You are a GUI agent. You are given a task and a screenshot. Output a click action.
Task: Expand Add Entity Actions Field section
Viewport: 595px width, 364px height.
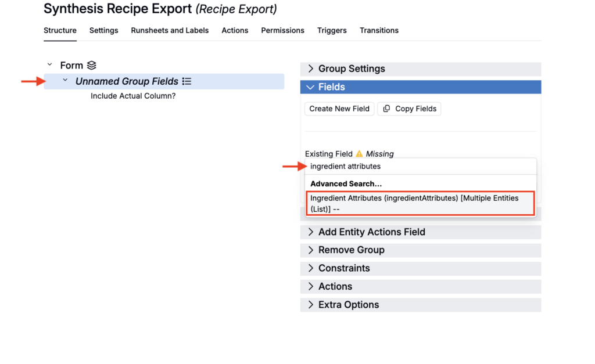point(311,232)
